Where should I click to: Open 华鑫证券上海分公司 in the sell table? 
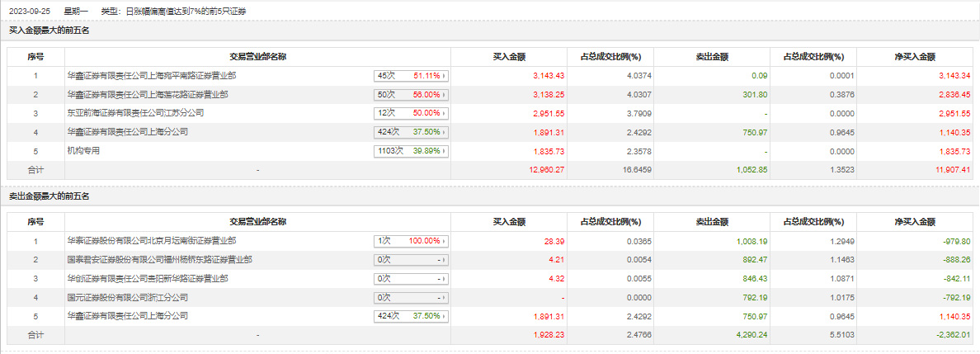click(127, 315)
